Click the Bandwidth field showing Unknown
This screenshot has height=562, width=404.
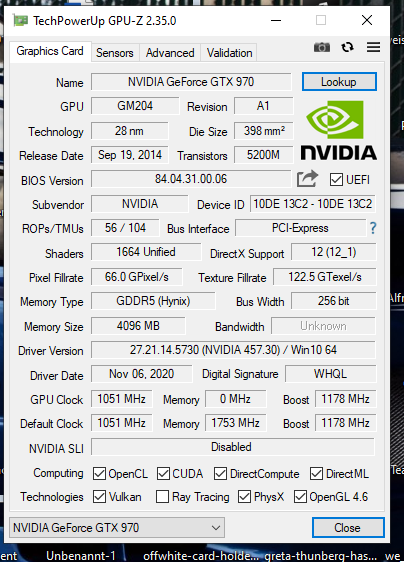pyautogui.click(x=323, y=326)
